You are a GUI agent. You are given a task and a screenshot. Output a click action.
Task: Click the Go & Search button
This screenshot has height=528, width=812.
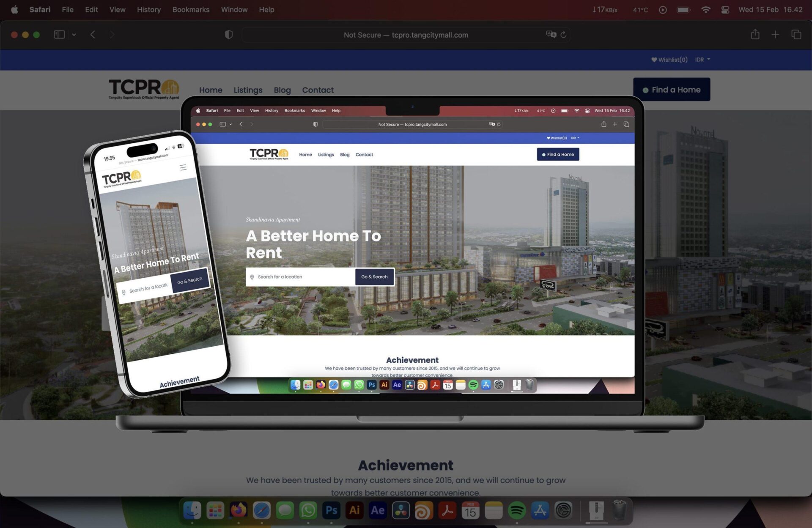(374, 277)
